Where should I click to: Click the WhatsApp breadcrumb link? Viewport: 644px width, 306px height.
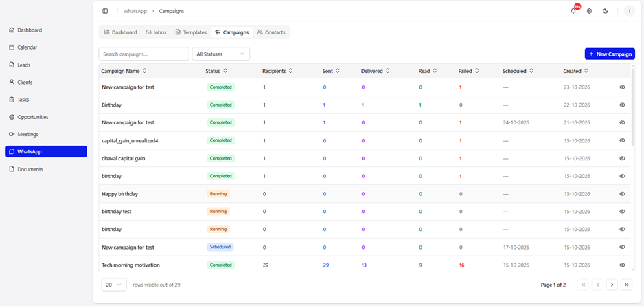click(x=135, y=11)
